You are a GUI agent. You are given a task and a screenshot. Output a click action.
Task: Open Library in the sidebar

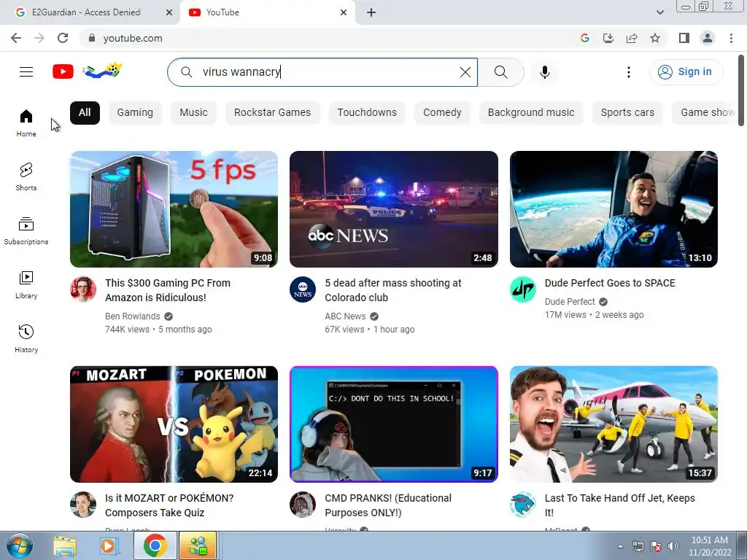(x=26, y=285)
